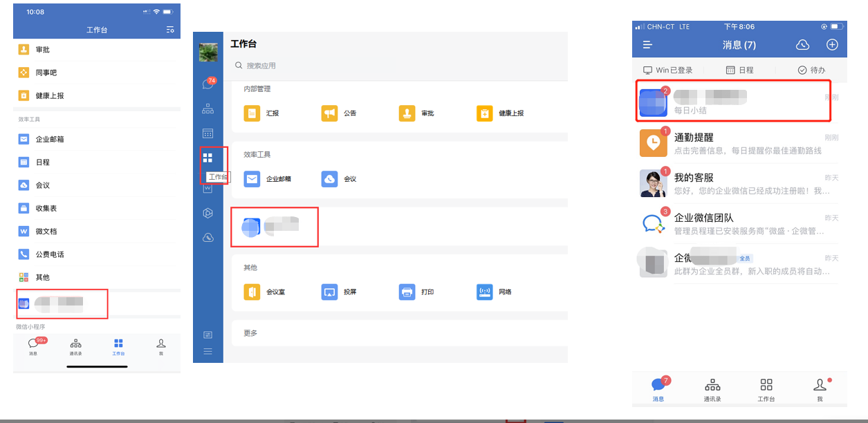Image resolution: width=868 pixels, height=423 pixels.
Task: Switch to 工作台 tab on right phone
Action: tap(766, 389)
